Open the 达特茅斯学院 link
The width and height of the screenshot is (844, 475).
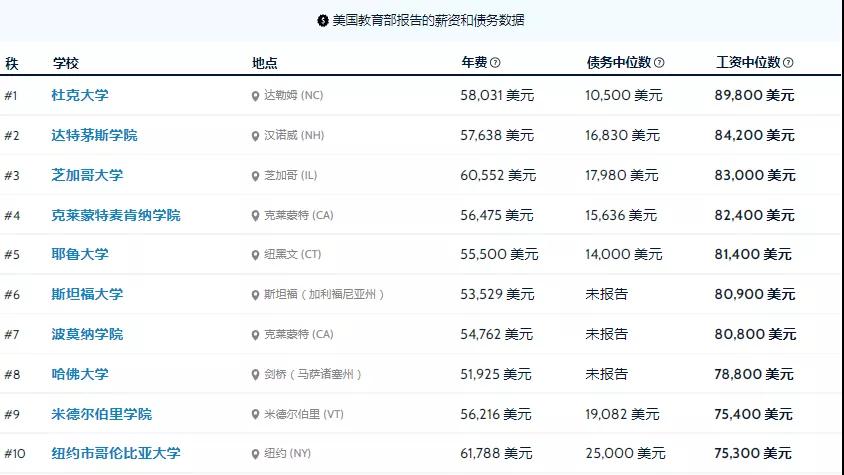[x=94, y=135]
